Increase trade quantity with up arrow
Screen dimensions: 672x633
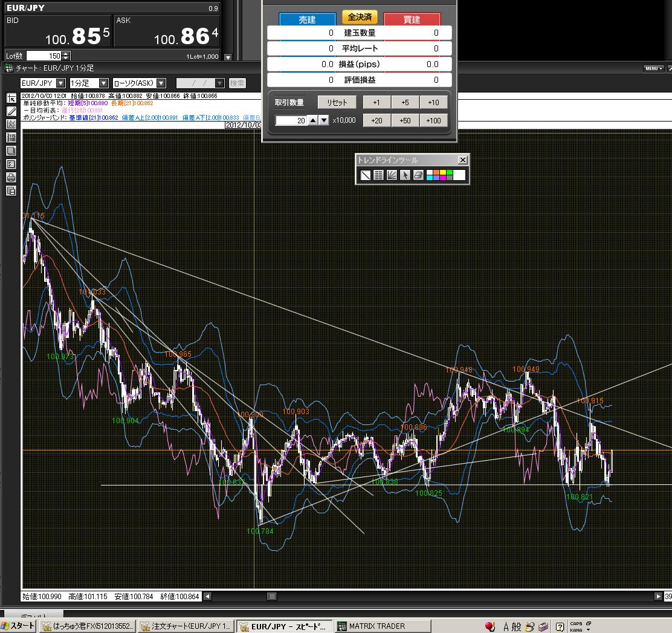[x=313, y=120]
